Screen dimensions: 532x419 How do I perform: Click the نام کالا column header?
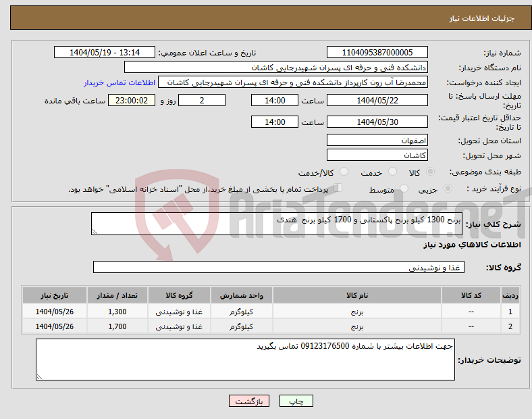click(356, 296)
